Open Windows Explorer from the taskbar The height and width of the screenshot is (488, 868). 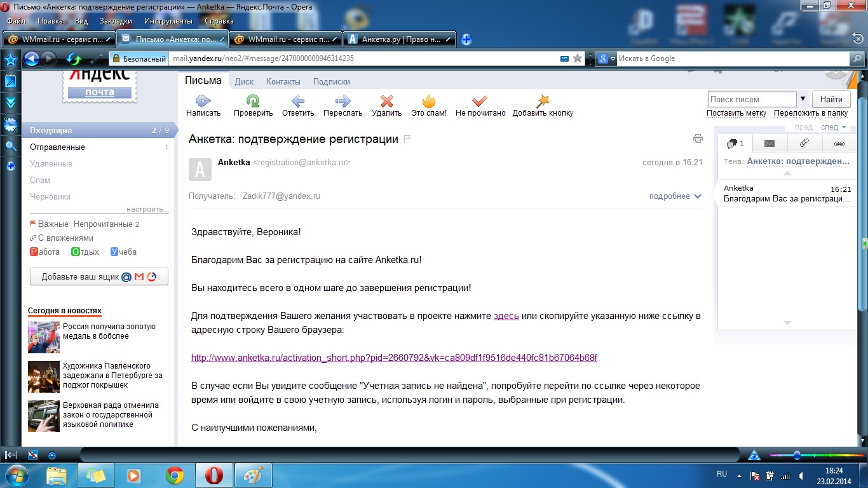[x=57, y=475]
